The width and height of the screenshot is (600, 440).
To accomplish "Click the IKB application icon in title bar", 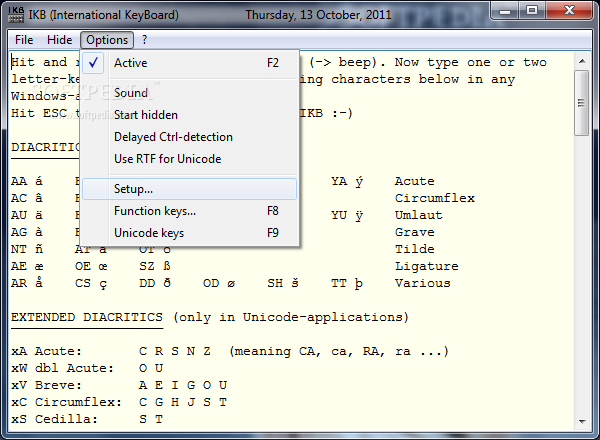I will (x=16, y=15).
